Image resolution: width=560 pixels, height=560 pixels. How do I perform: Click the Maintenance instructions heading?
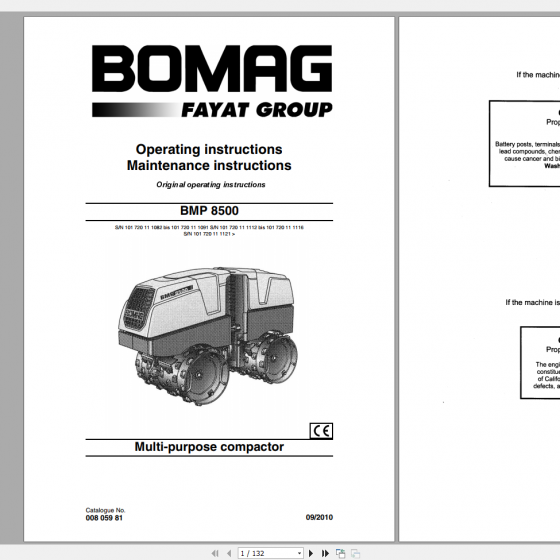(209, 165)
